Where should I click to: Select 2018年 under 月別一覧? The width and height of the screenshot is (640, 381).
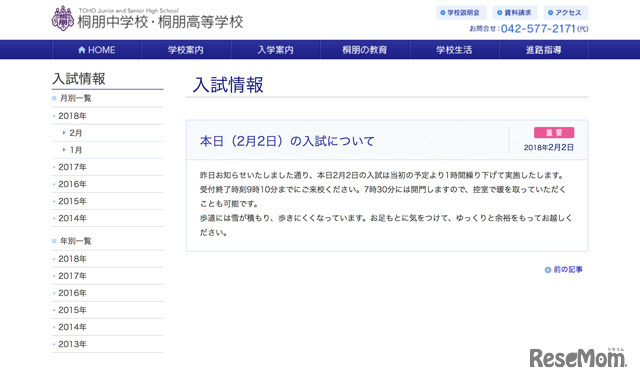[x=72, y=116]
